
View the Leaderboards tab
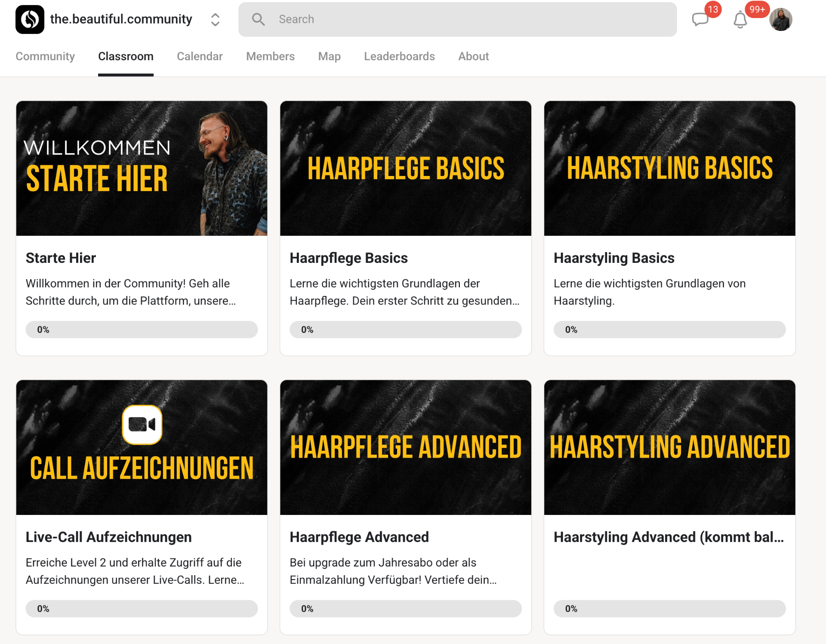(x=399, y=56)
